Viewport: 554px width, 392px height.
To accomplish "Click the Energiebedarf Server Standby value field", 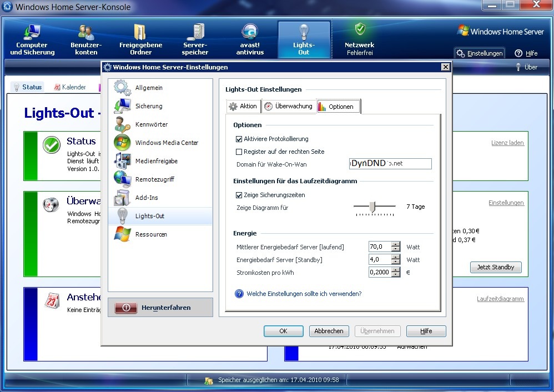I will click(380, 259).
